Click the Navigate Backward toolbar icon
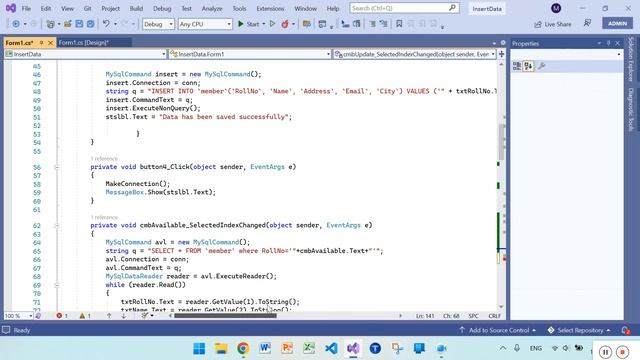The image size is (640, 360). pos(16,24)
